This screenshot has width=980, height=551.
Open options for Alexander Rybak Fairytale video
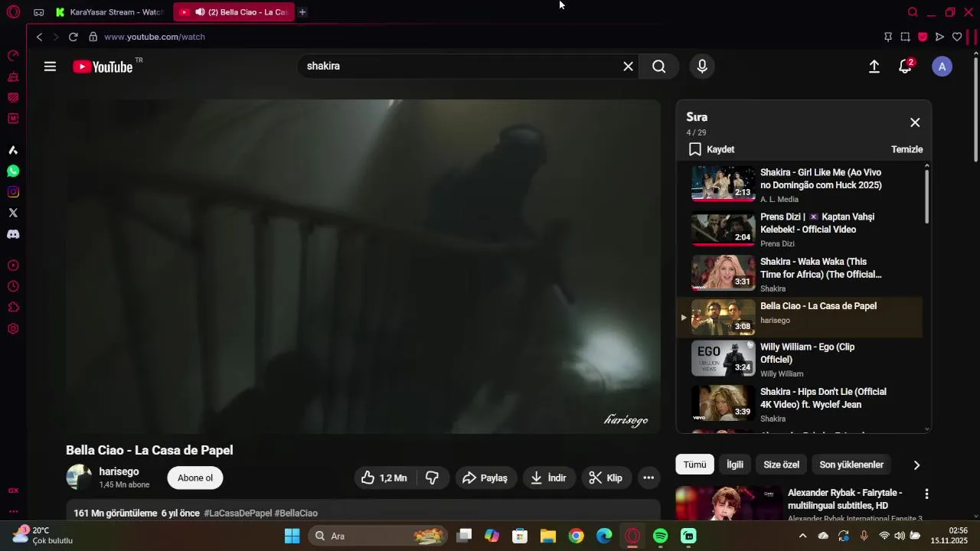pos(926,494)
